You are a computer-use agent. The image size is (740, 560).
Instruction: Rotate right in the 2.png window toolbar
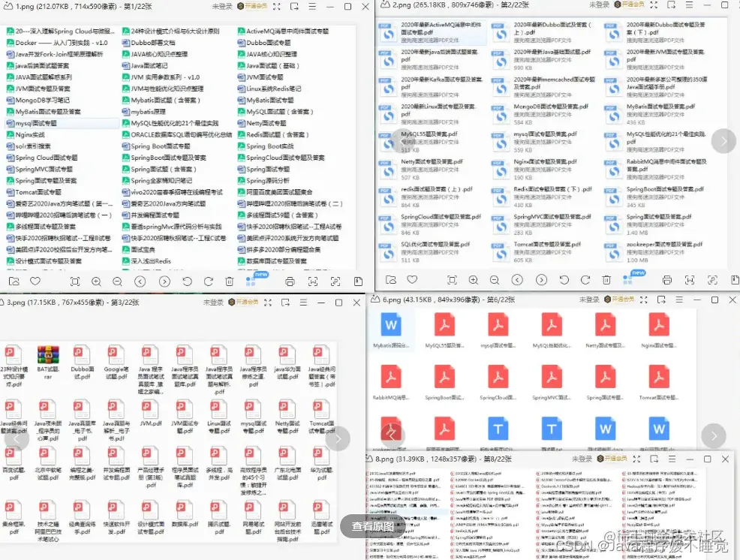[x=585, y=280]
